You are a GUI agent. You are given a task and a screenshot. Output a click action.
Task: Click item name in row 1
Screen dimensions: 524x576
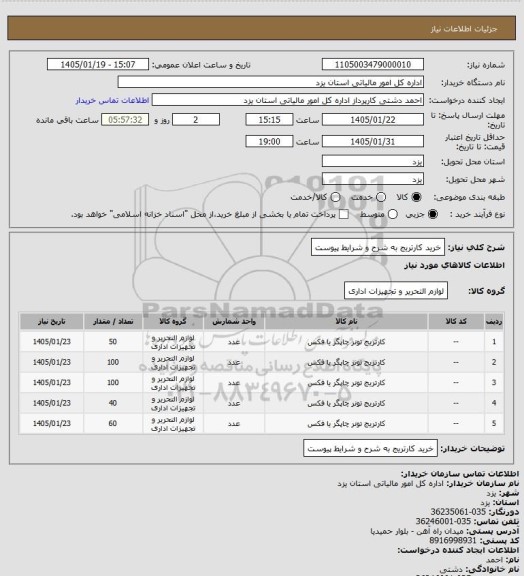tap(346, 342)
